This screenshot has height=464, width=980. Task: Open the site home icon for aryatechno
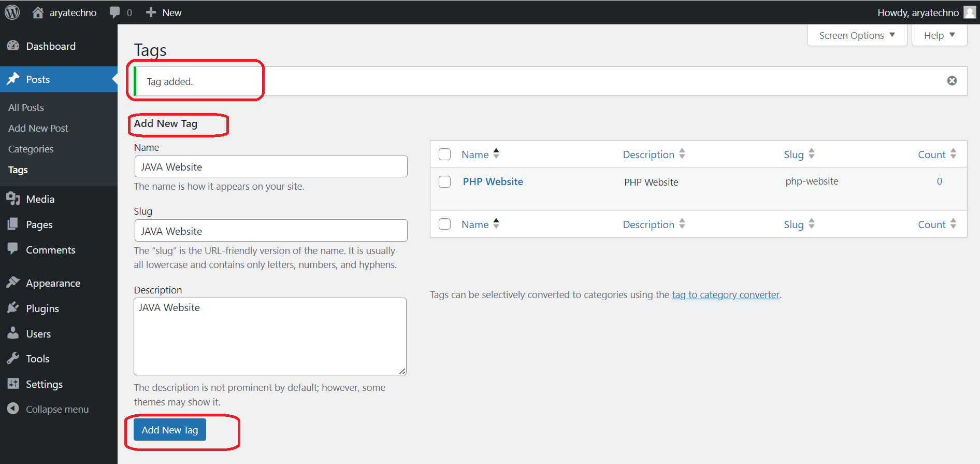click(x=38, y=12)
